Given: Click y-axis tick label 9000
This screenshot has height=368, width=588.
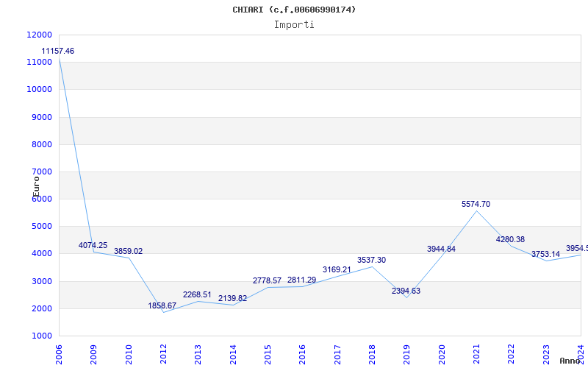Looking at the screenshot, I should 41,117.
